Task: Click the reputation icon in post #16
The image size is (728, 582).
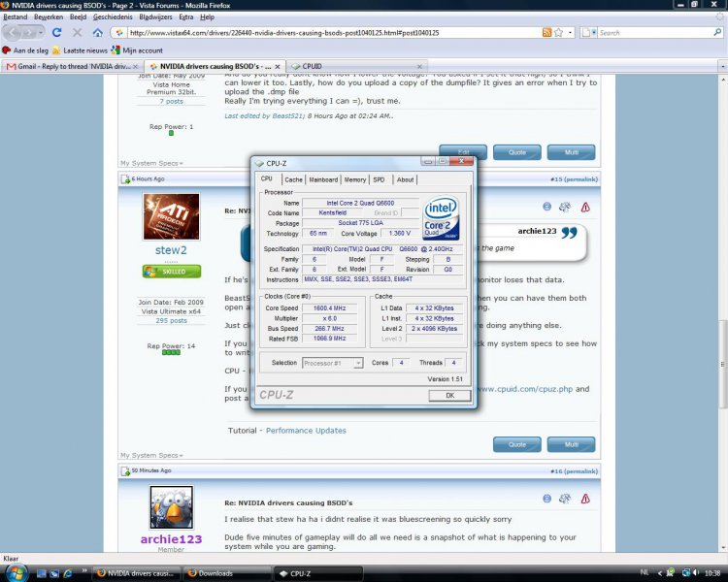Action: [x=565, y=499]
